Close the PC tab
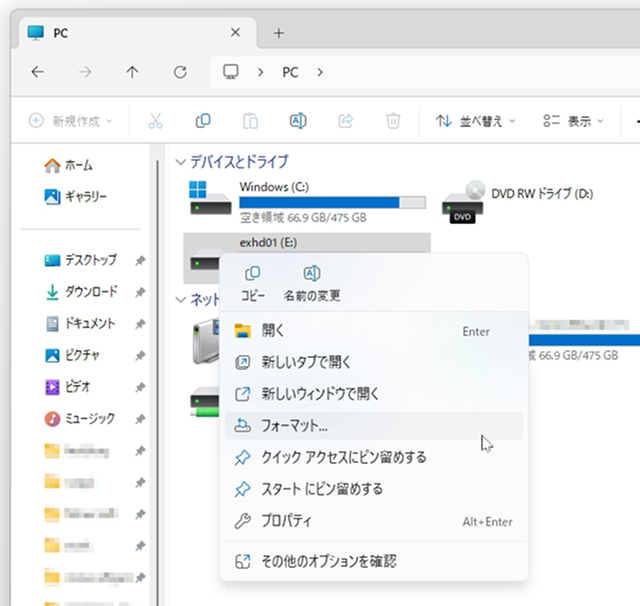This screenshot has height=606, width=640. [x=235, y=32]
